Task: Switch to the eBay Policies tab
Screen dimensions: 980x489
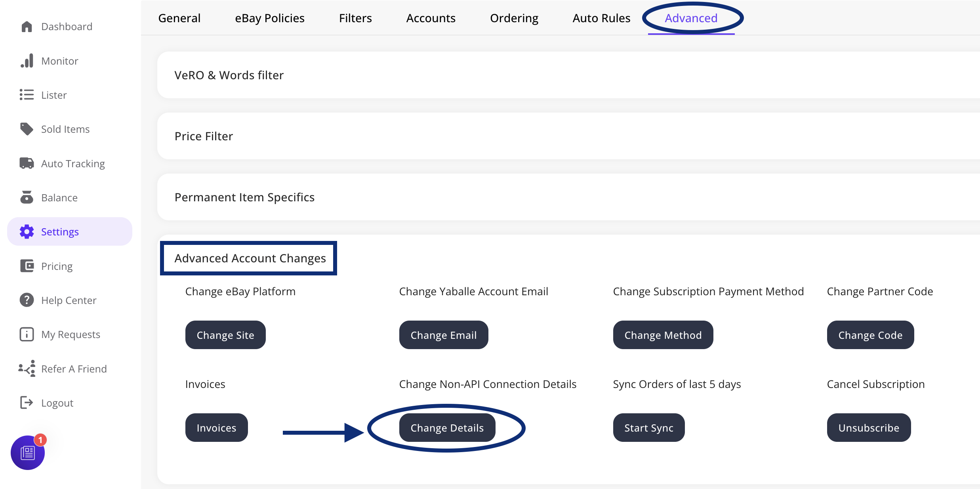Action: coord(269,18)
